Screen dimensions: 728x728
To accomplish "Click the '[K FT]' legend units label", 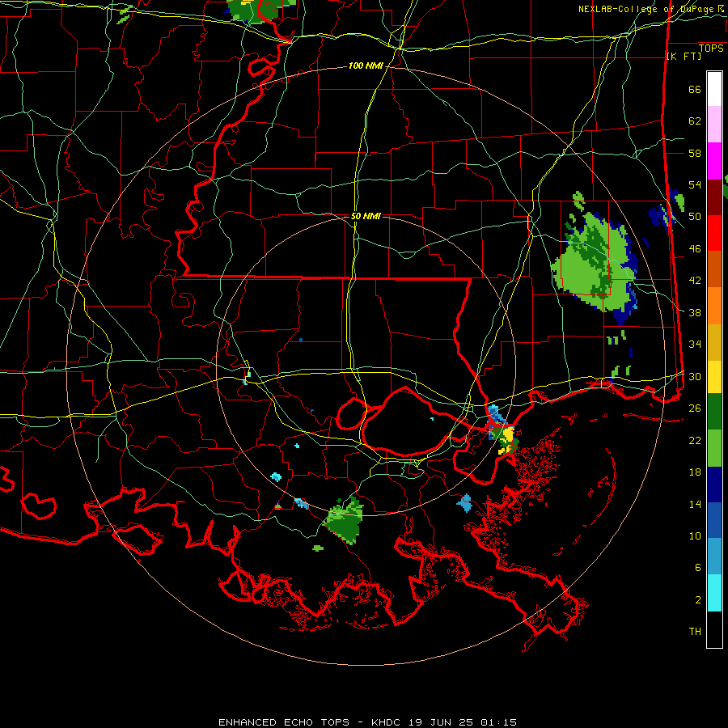I will pos(684,56).
